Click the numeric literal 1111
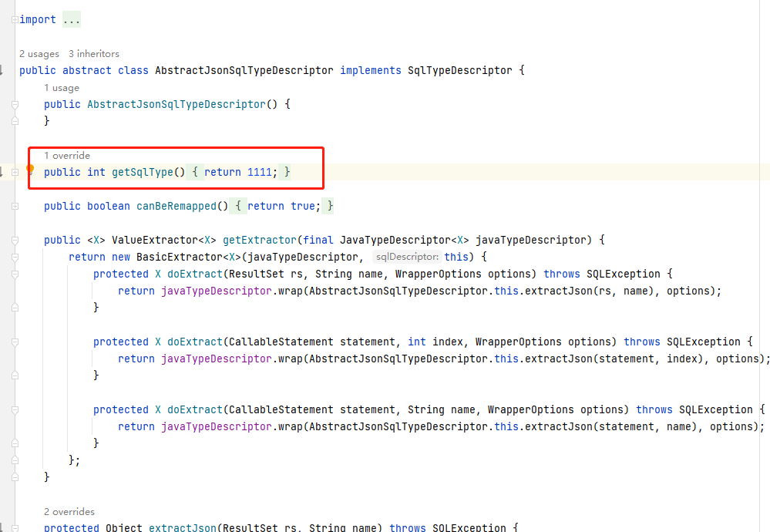The image size is (770, 532). [x=259, y=173]
